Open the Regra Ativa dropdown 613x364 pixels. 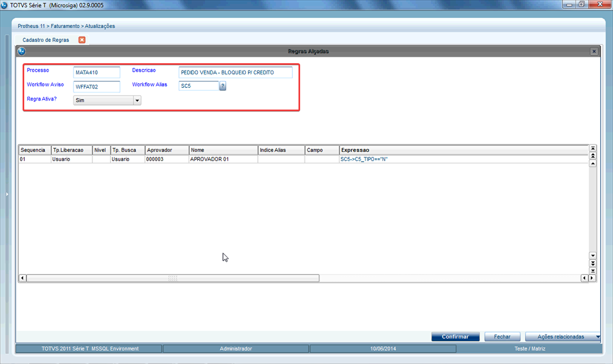coord(137,100)
